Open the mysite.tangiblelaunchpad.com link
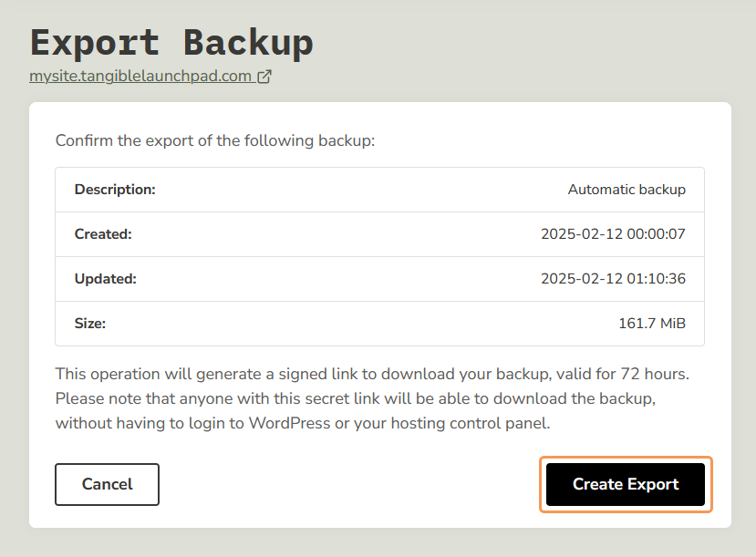 pyautogui.click(x=140, y=77)
